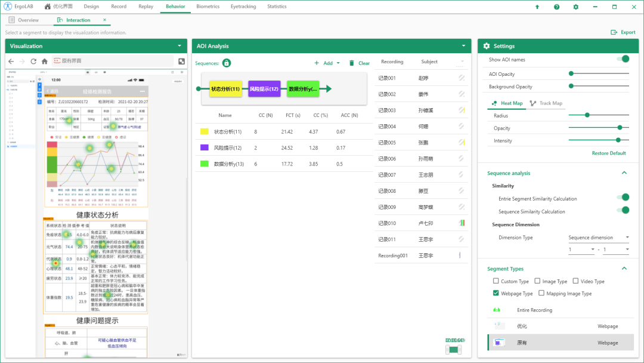Image resolution: width=644 pixels, height=363 pixels.
Task: Click sequence icon for 记录005
Action: (x=462, y=142)
